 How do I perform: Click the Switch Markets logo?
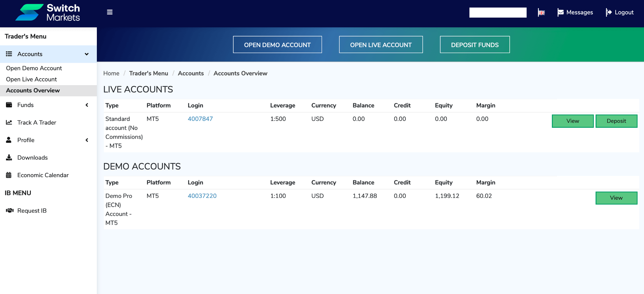[x=48, y=13]
